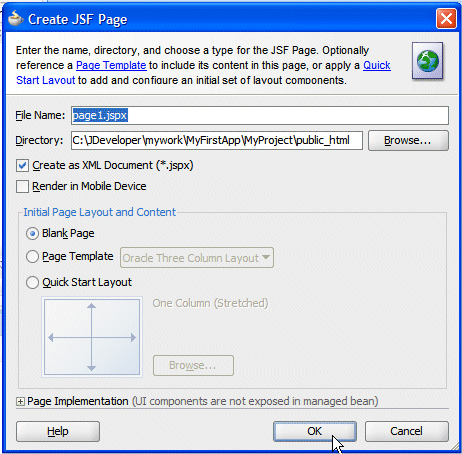This screenshot has width=462, height=454.
Task: Select the Page Template radio option
Action: [x=32, y=257]
